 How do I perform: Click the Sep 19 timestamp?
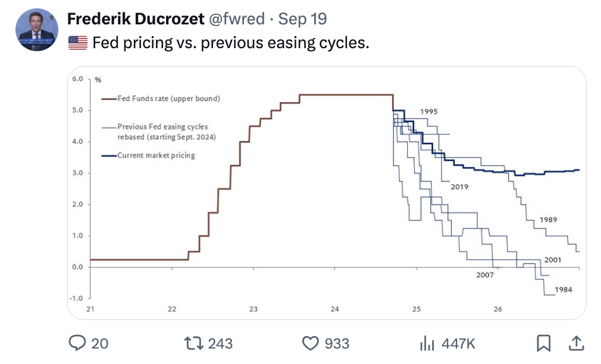coord(303,18)
